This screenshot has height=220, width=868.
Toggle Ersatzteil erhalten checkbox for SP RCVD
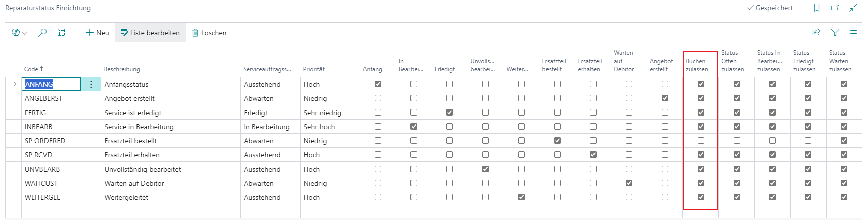point(593,155)
